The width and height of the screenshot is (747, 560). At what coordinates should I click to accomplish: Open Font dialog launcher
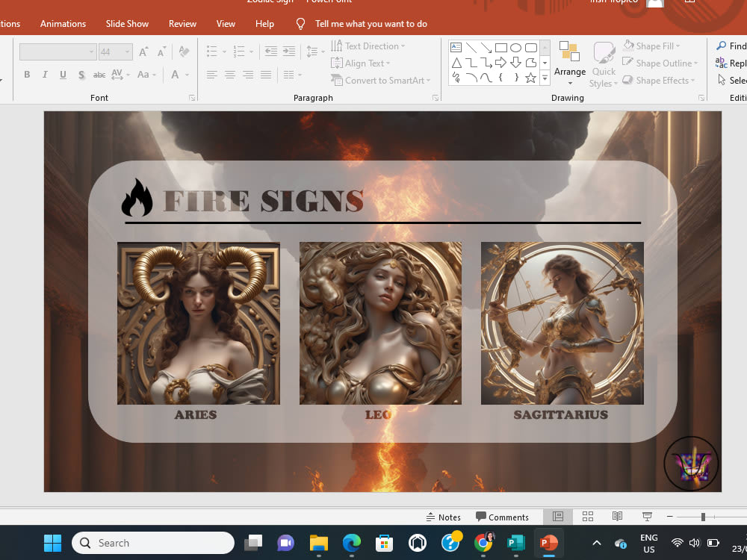191,98
